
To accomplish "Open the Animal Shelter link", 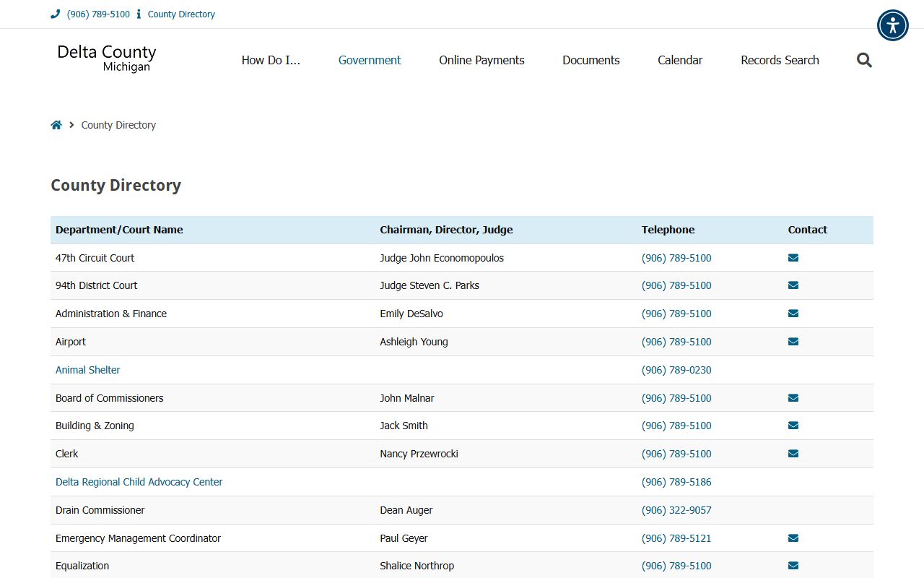I will [88, 370].
